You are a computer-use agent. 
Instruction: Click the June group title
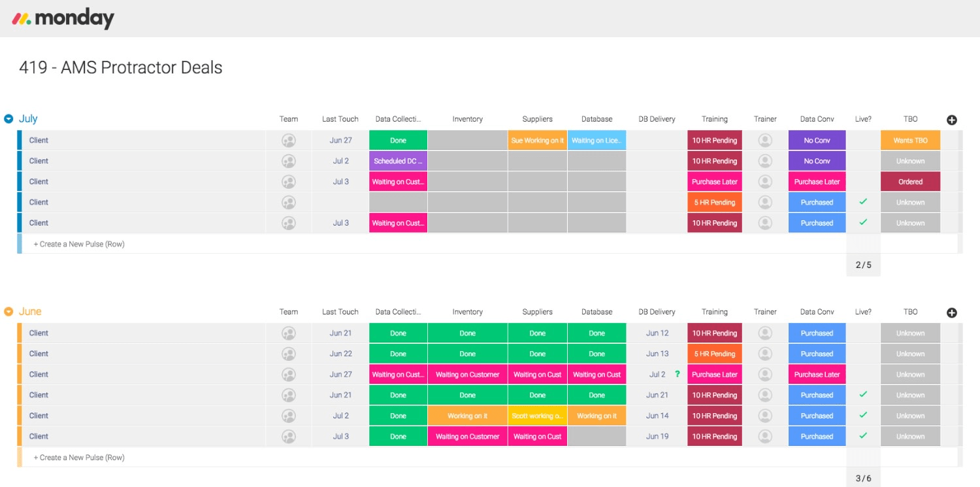30,312
